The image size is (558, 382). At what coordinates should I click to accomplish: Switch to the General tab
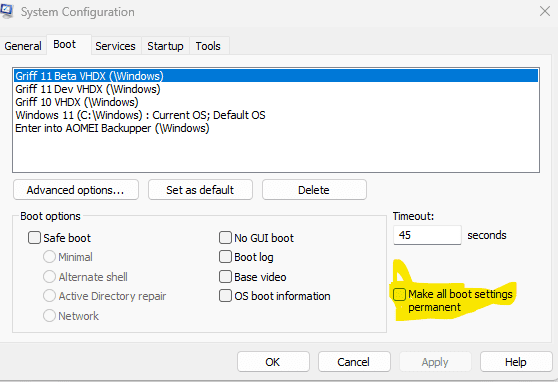click(x=23, y=46)
